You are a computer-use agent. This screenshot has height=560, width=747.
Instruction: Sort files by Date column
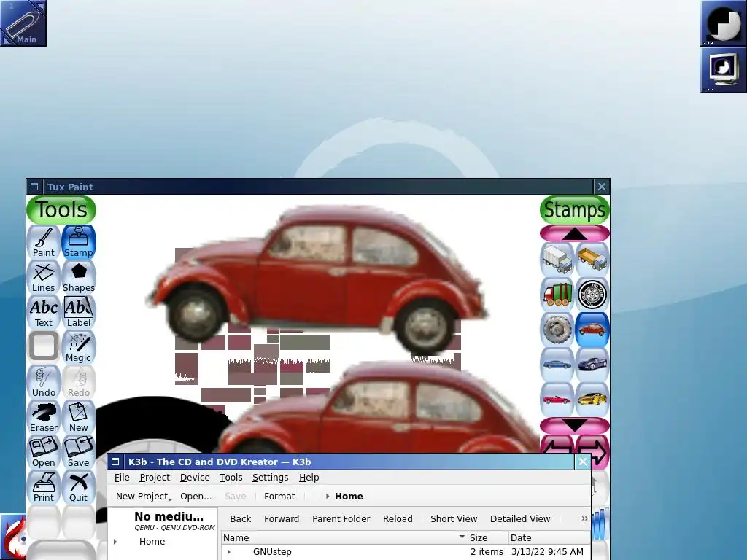tap(549, 537)
